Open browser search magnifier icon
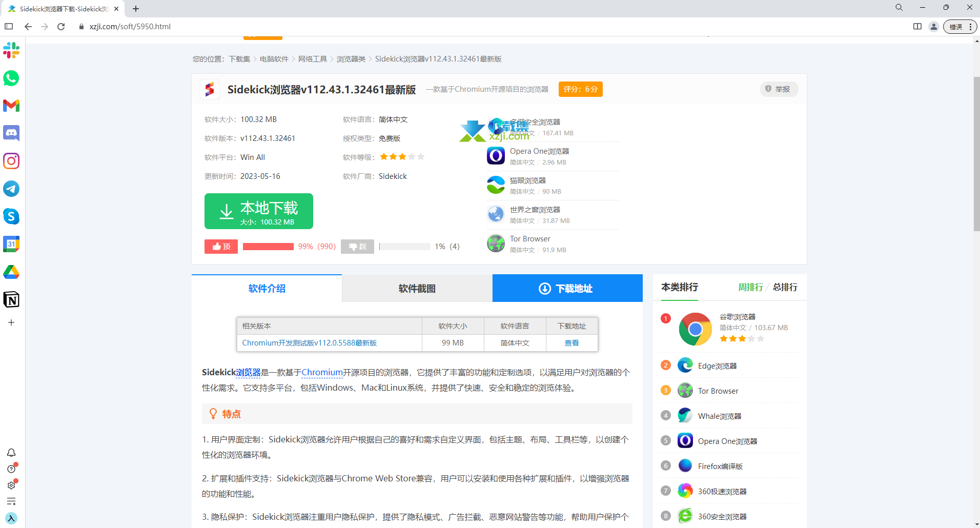The width and height of the screenshot is (980, 528). pyautogui.click(x=899, y=8)
